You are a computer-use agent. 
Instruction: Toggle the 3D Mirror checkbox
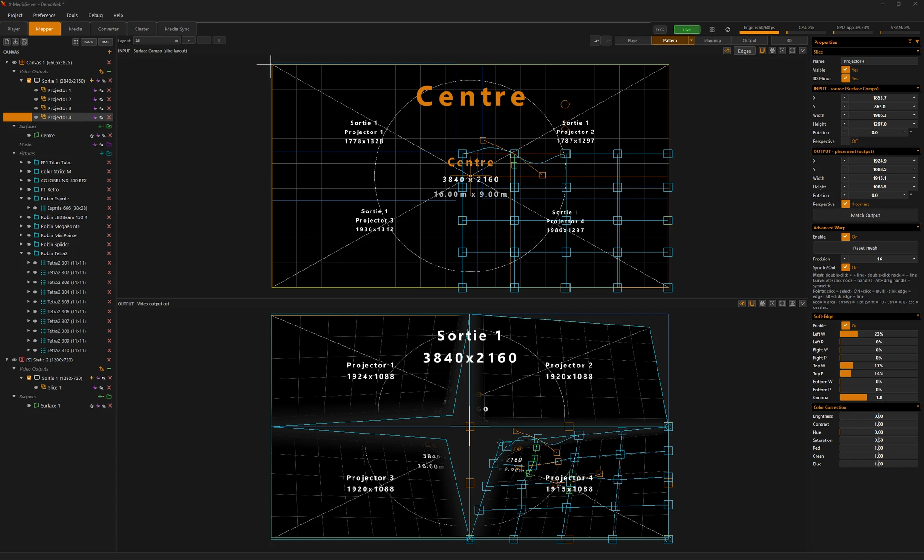[x=845, y=78]
